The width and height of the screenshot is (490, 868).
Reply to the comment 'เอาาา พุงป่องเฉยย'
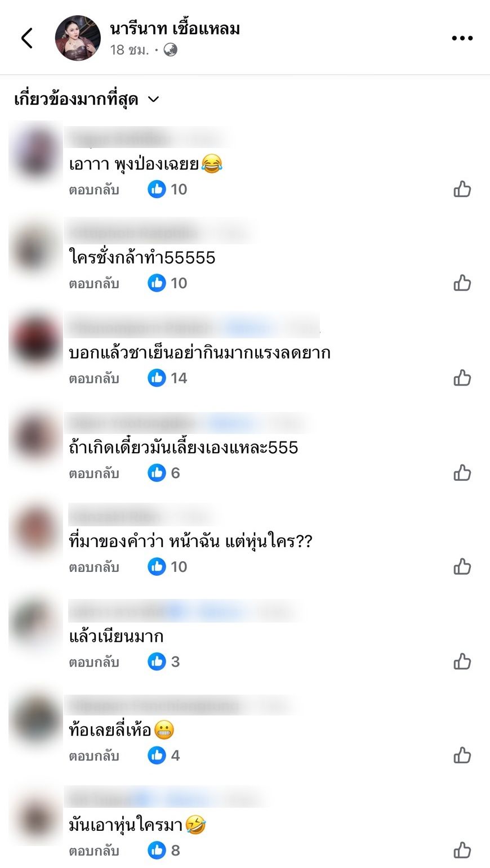pos(94,190)
